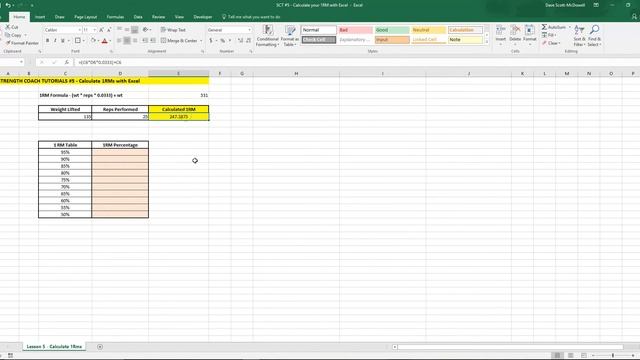The height and width of the screenshot is (360, 640).
Task: Expand the Name Box dropdown
Action: [x=21, y=62]
